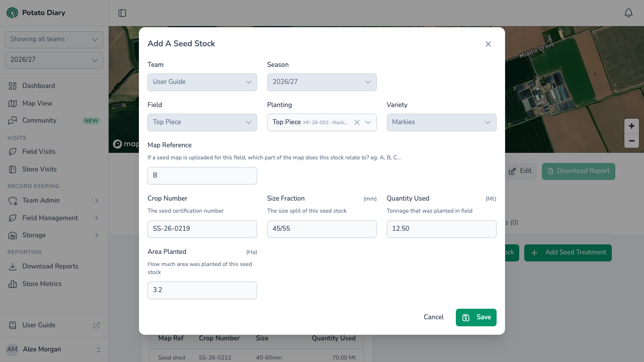Open the Alex Morgan account menu
Image resolution: width=644 pixels, height=362 pixels.
click(54, 349)
